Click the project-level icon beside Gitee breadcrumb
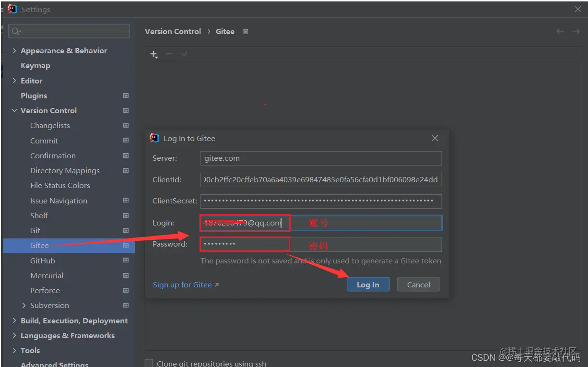Screen dimensions: 588x367 coord(246,32)
